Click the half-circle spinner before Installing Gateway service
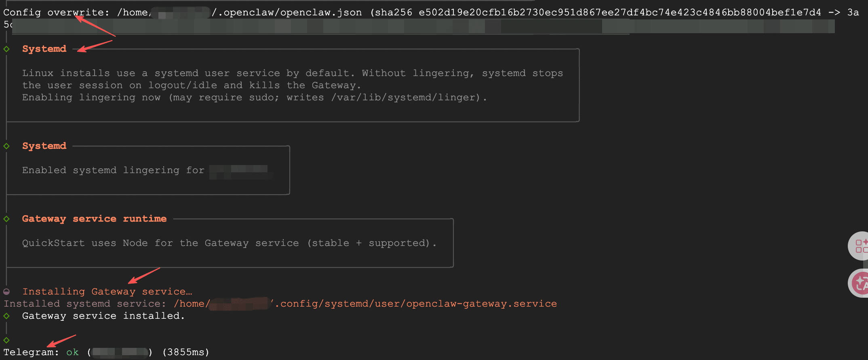The width and height of the screenshot is (868, 360). click(6, 292)
